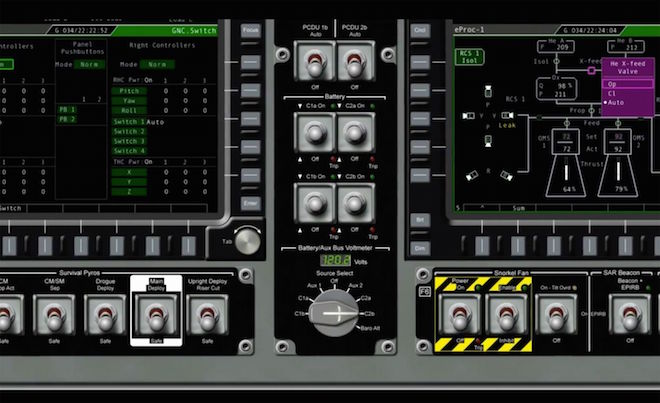The width and height of the screenshot is (660, 403).
Task: Click the RCS 1 Isol button
Action: (469, 57)
